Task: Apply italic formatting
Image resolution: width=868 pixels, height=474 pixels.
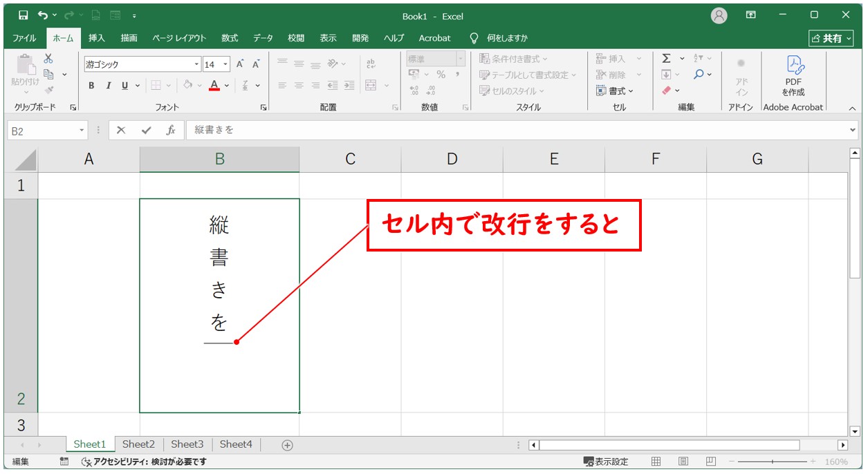Action: pyautogui.click(x=108, y=86)
